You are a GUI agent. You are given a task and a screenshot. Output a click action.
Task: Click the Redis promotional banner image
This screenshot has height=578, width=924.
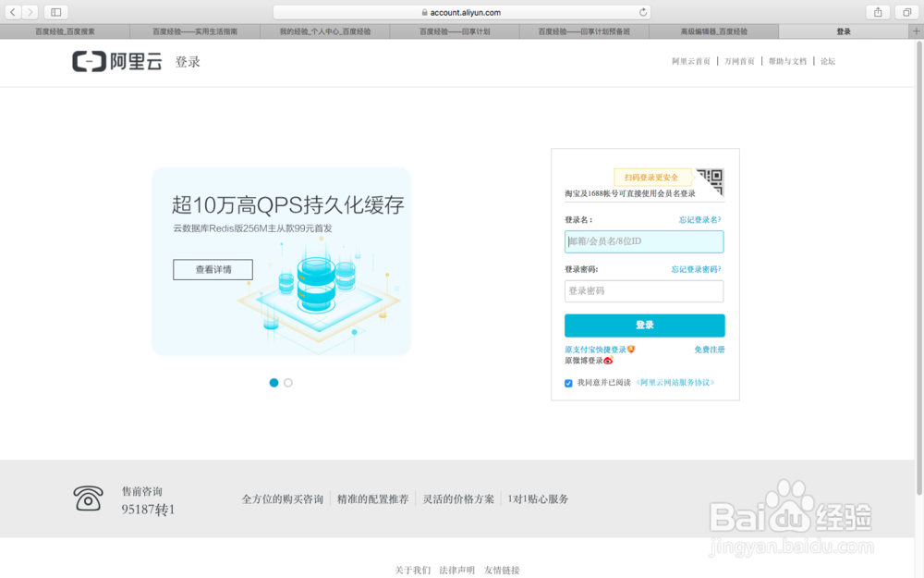[x=281, y=262]
